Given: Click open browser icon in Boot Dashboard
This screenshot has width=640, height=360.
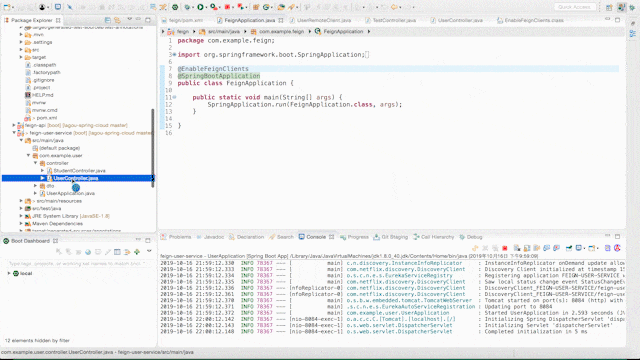Looking at the screenshot, I should click(x=88, y=252).
